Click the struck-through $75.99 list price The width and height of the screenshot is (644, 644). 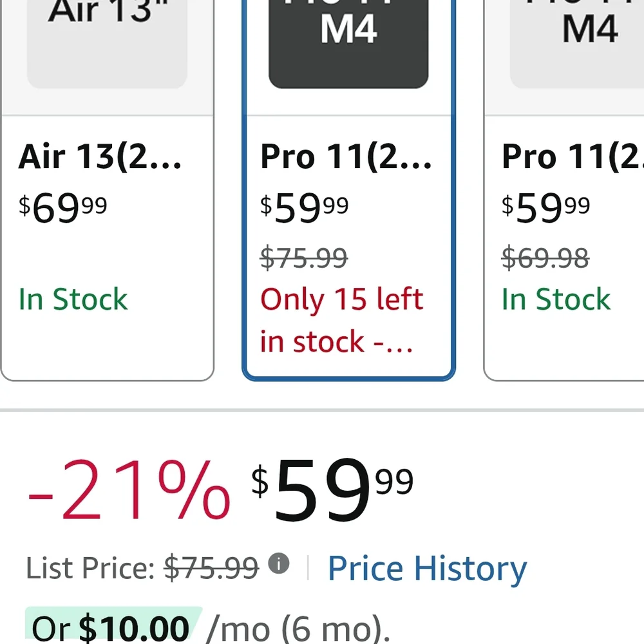coord(211,569)
